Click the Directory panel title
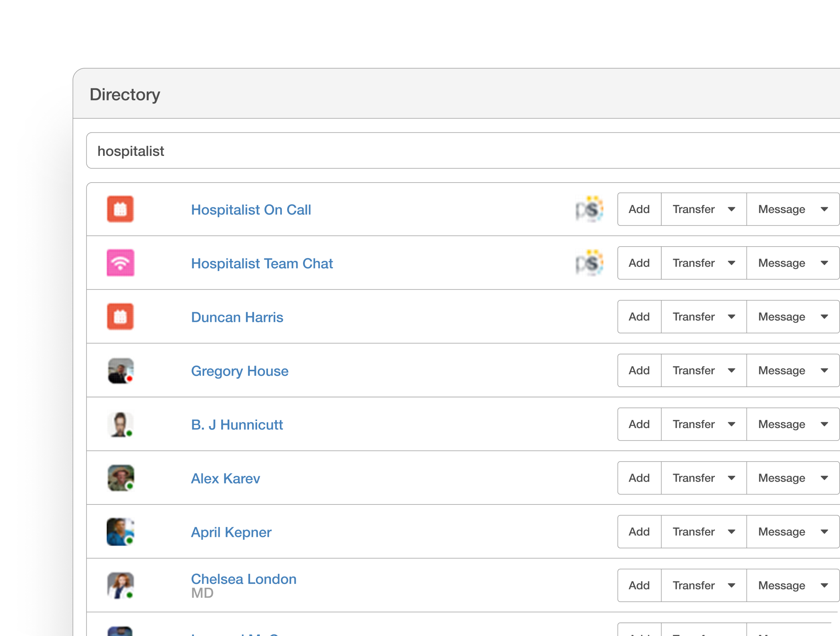This screenshot has height=636, width=840. point(125,95)
